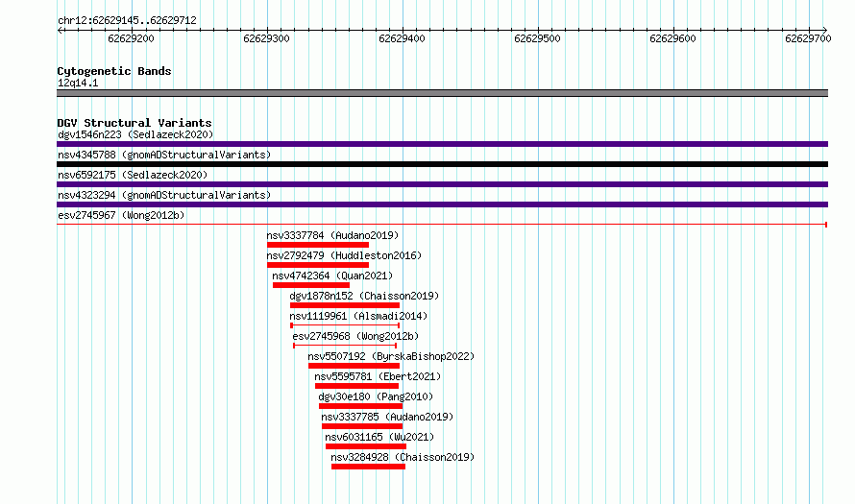
Task: Click ruler position 62629300
Action: click(267, 38)
